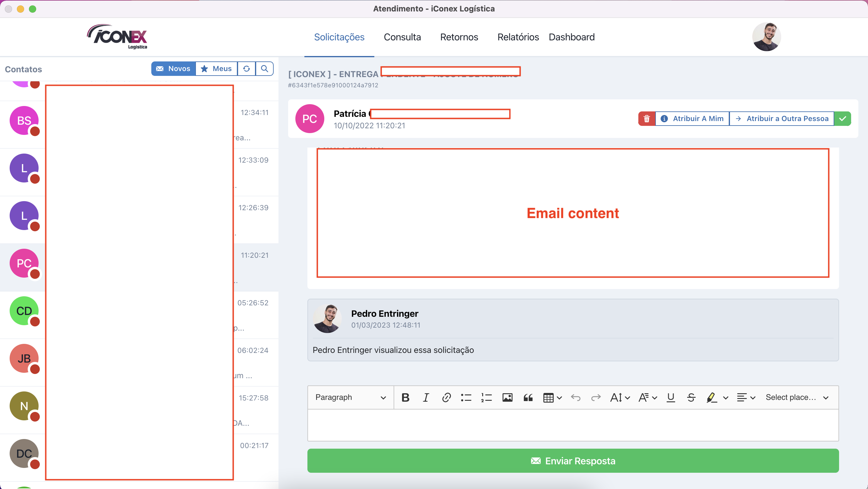Select the CD contact avatar
This screenshot has width=868, height=489.
(x=24, y=311)
